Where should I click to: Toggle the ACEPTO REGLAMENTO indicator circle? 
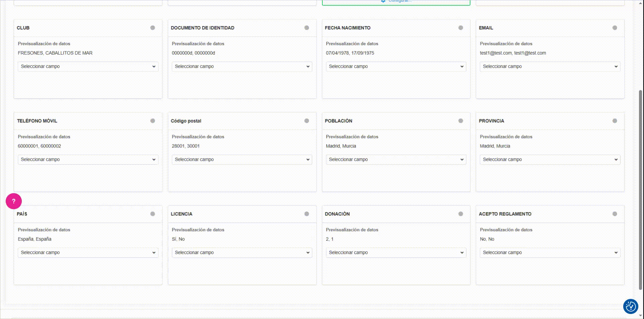coord(614,214)
